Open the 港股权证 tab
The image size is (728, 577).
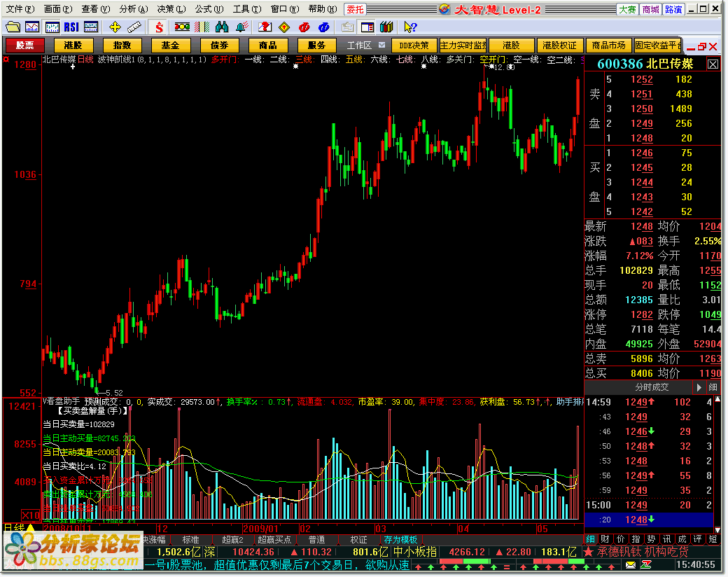[559, 45]
